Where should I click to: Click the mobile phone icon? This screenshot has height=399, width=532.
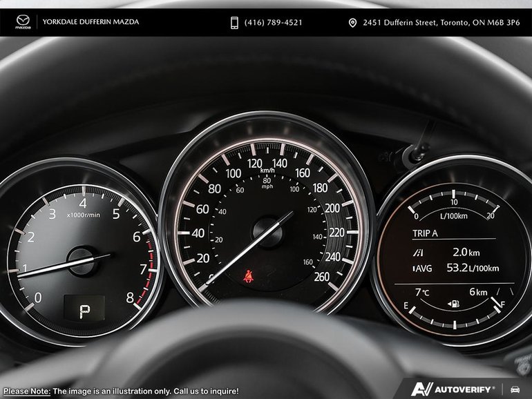pos(234,23)
